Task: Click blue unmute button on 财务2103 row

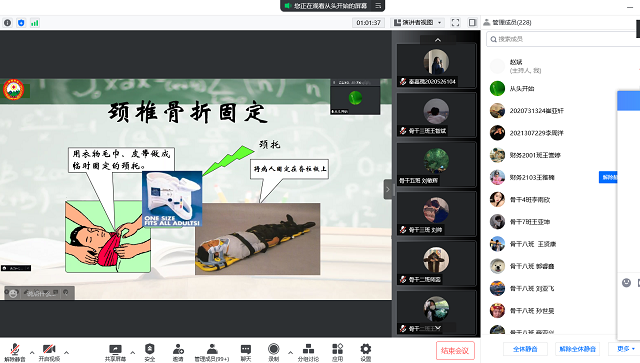Action: [x=608, y=177]
